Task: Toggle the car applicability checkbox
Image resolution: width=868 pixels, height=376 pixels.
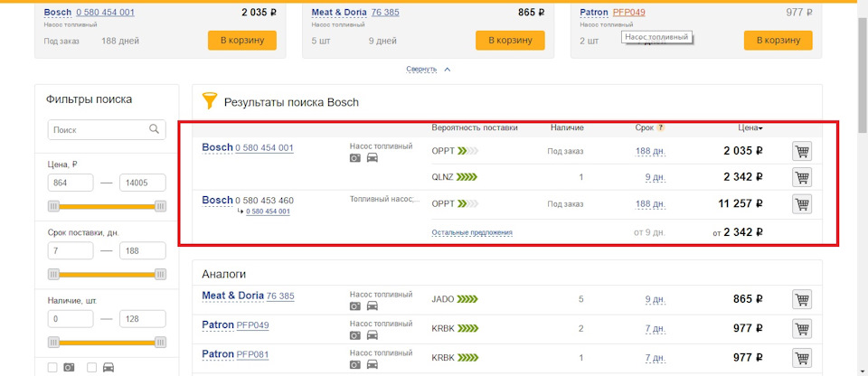Action: pyautogui.click(x=92, y=367)
